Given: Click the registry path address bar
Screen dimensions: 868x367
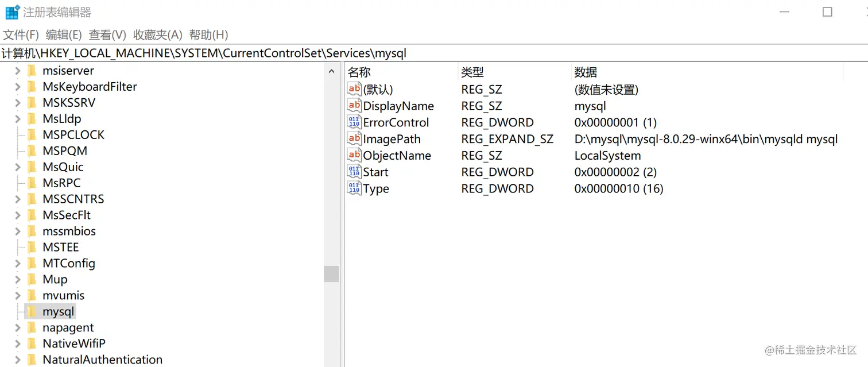Looking at the screenshot, I should tap(434, 53).
